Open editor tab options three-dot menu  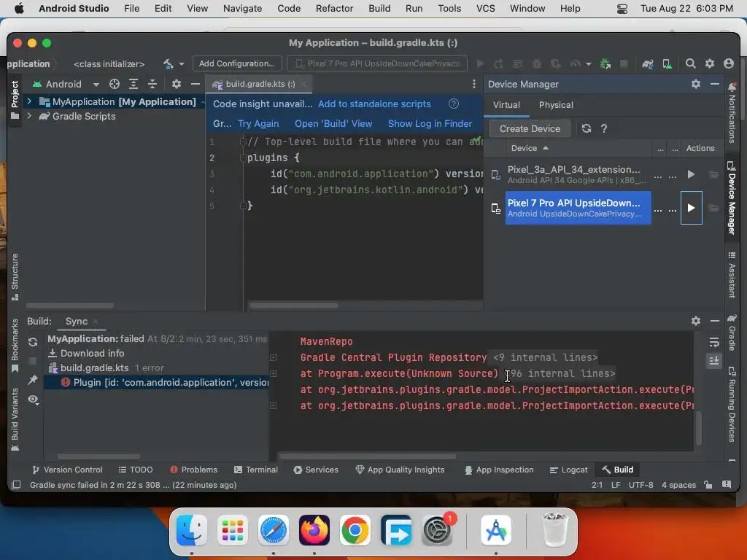point(473,85)
